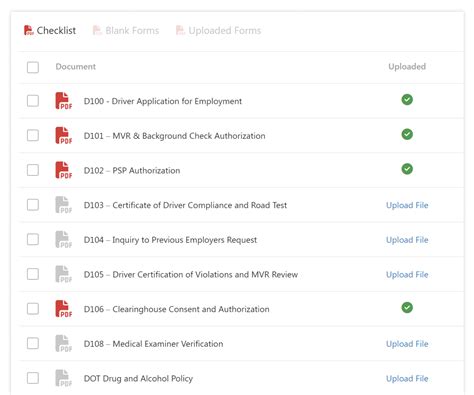Click the green uploaded checkmark for D106

[x=407, y=308]
